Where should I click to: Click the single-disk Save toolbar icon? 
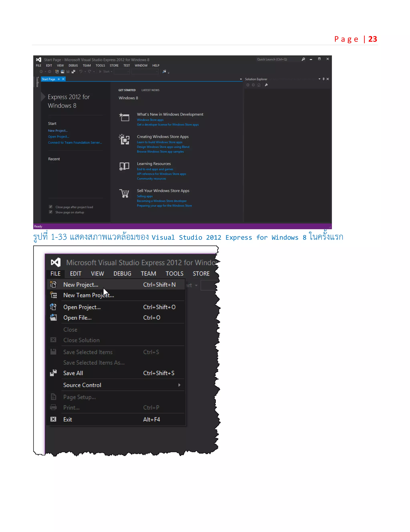pyautogui.click(x=68, y=72)
